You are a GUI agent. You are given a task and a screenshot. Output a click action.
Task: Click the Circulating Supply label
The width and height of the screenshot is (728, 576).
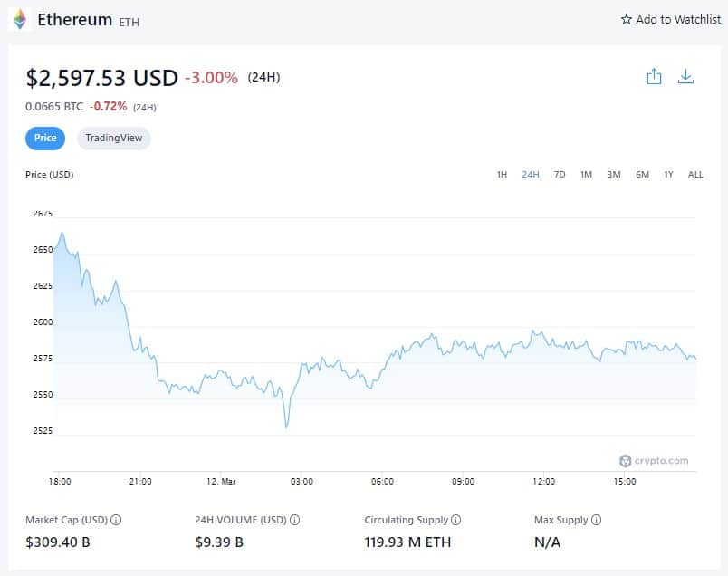pos(407,520)
